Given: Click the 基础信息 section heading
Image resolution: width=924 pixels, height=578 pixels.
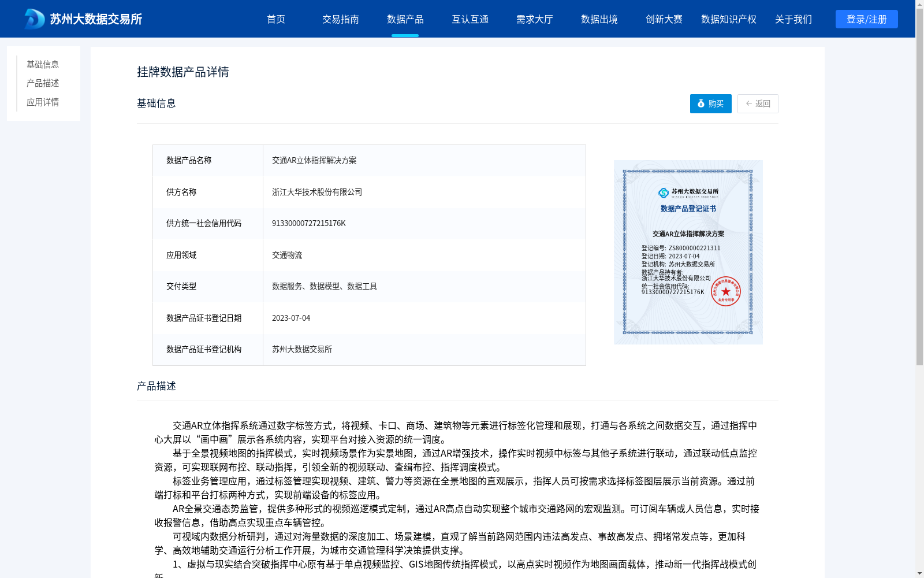Looking at the screenshot, I should click(x=157, y=103).
